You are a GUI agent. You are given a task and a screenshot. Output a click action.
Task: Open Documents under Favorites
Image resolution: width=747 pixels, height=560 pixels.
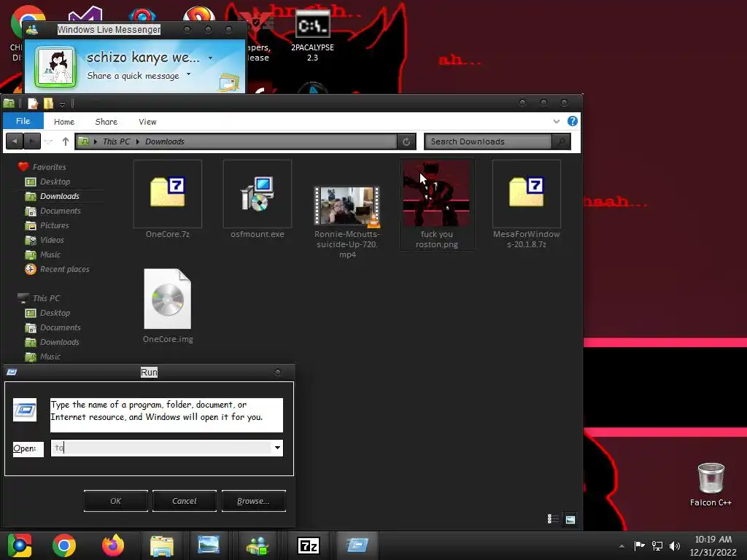pos(60,211)
